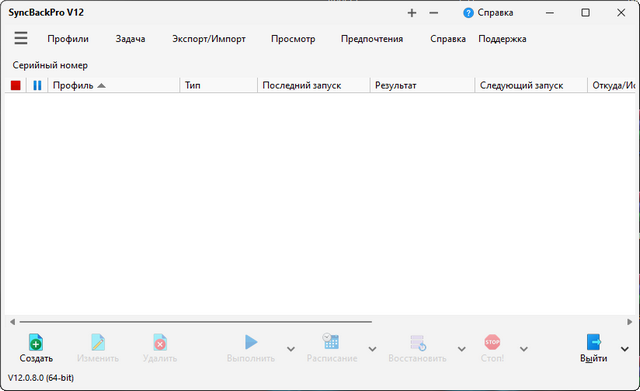Close the SyncBackPro window

point(621,13)
